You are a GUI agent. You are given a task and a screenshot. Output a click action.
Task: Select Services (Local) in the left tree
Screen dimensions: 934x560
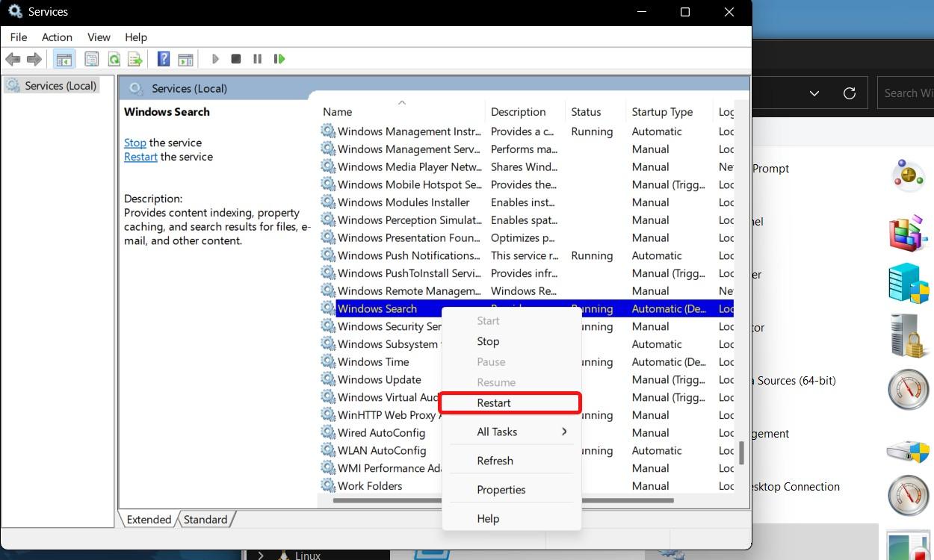(x=51, y=86)
